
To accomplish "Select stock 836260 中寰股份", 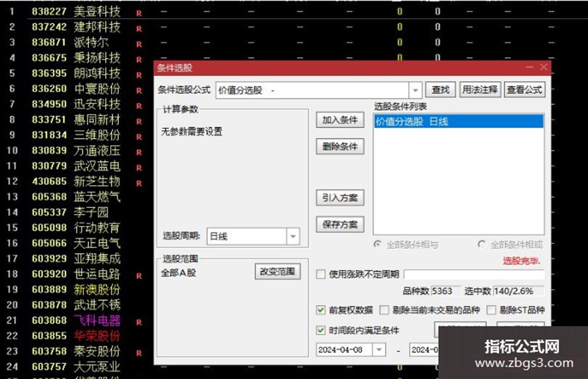I will pyautogui.click(x=76, y=88).
